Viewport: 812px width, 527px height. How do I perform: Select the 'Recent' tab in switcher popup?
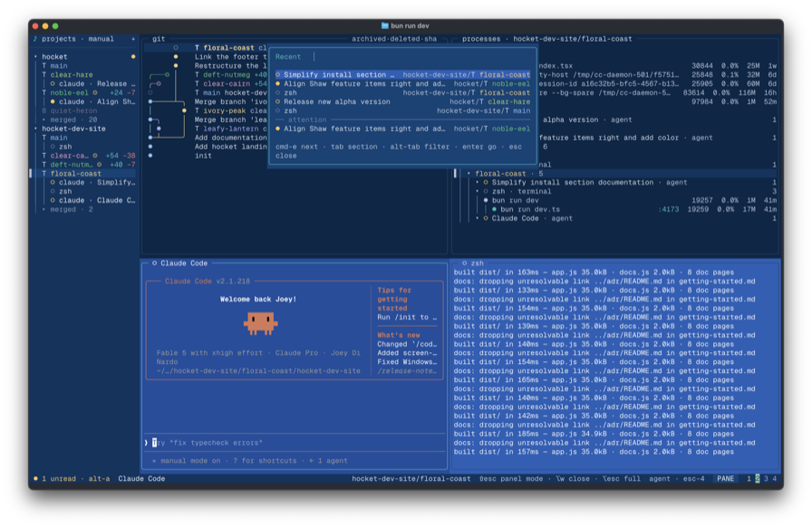(x=288, y=57)
